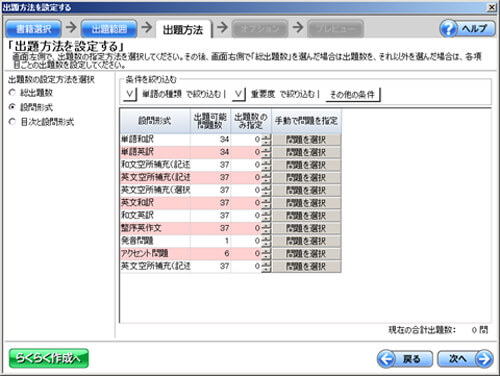Select the 整序英作文 row label
Viewport: 500px width, 376px height.
[141, 228]
